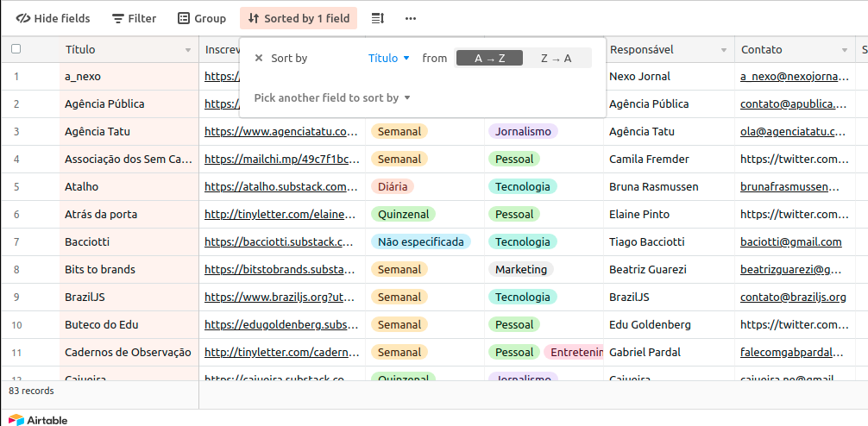Open the atalho.substack.com link
Screen dimensions: 868x426
(x=282, y=187)
